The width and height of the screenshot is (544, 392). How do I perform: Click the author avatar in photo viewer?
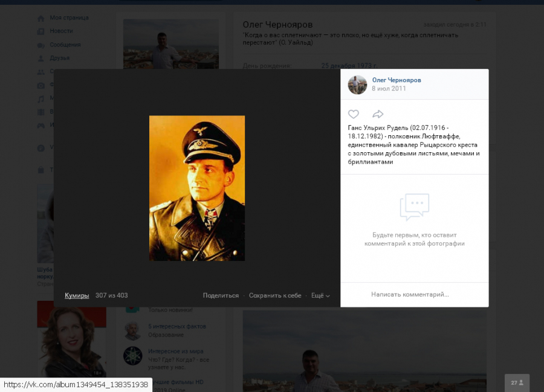[357, 85]
